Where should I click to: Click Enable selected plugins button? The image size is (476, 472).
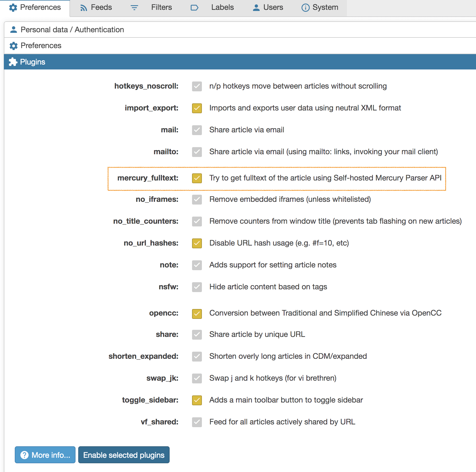[x=124, y=455]
